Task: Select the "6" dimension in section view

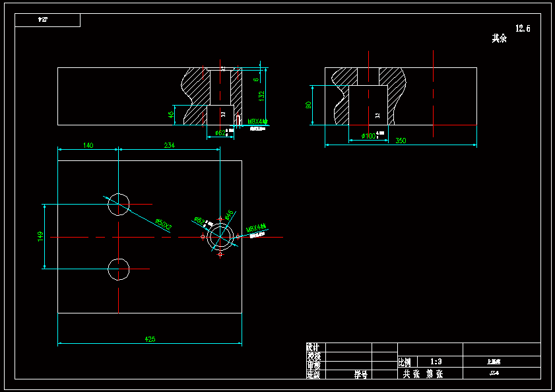Action: coord(256,80)
